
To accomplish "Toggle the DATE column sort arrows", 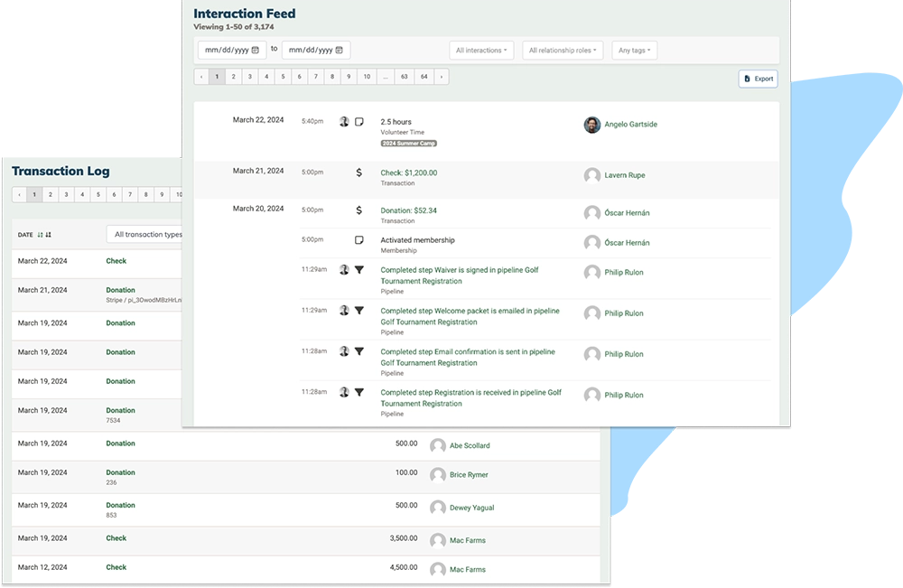I will (x=42, y=233).
